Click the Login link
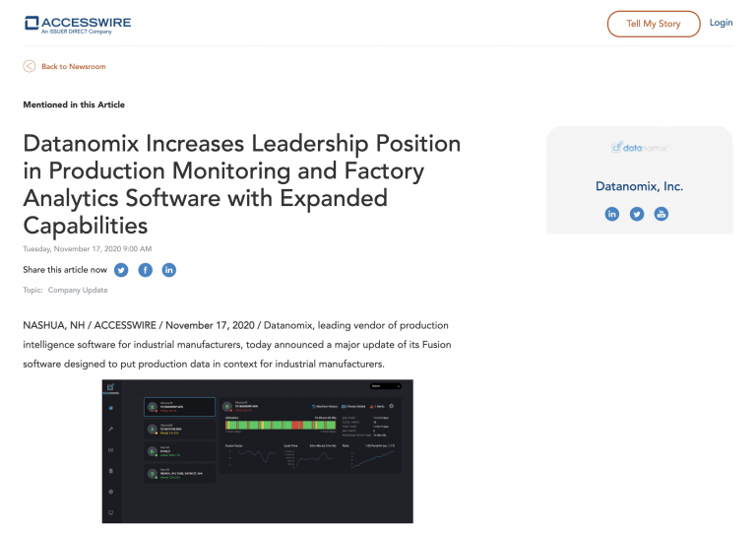 pos(721,23)
